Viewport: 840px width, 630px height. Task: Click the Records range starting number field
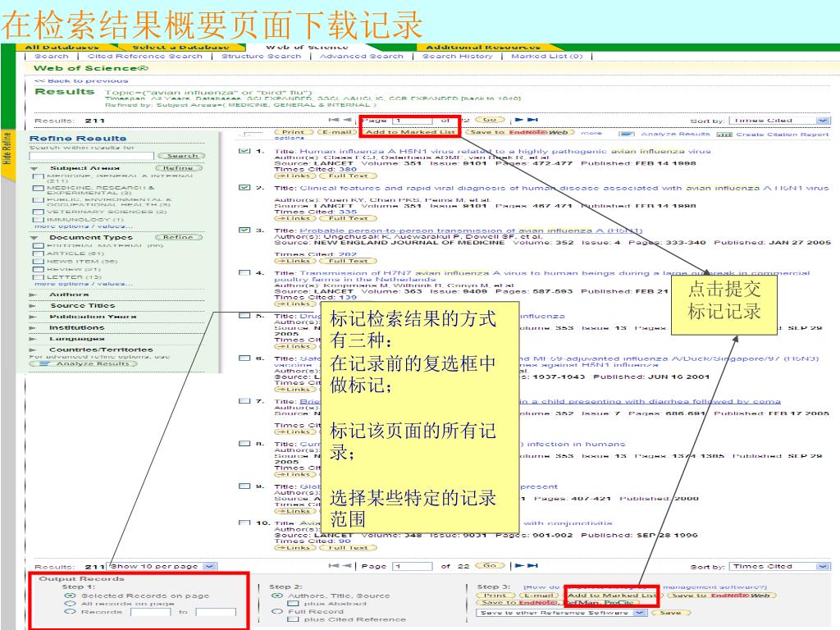coord(151,612)
